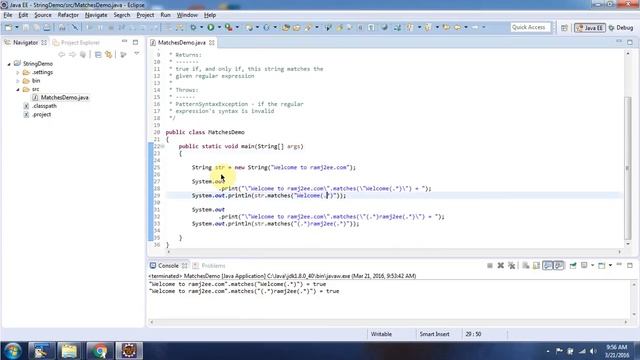This screenshot has width=640, height=360.
Task: Click Remove Launch X icon in Console
Action: [x=500, y=266]
